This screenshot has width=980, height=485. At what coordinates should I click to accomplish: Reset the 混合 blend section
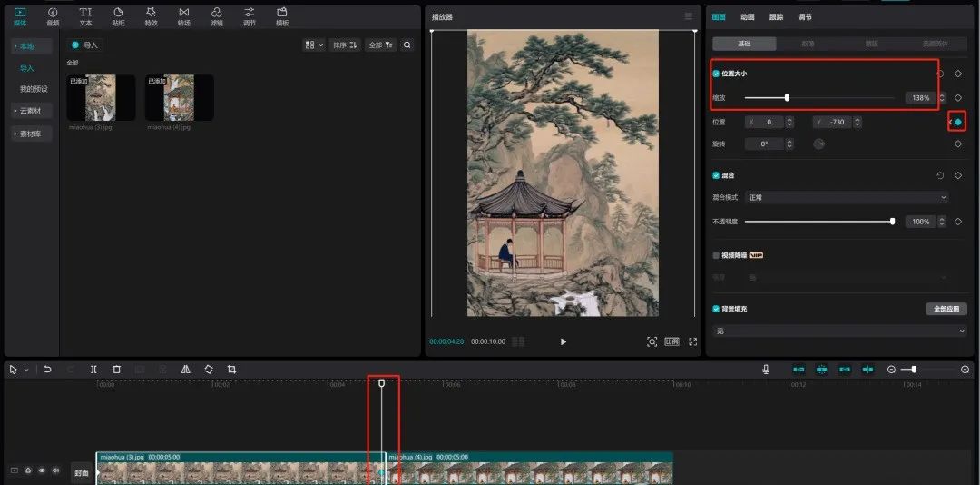coord(940,176)
